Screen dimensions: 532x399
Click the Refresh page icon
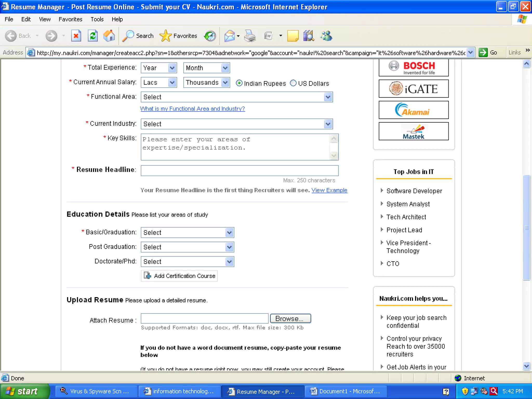click(x=93, y=36)
